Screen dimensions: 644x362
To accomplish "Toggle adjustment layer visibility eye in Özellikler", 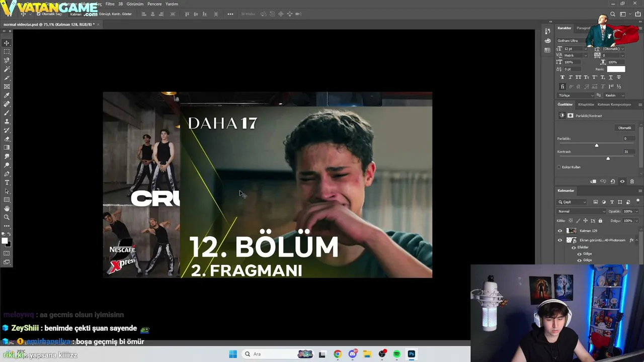I will [622, 182].
